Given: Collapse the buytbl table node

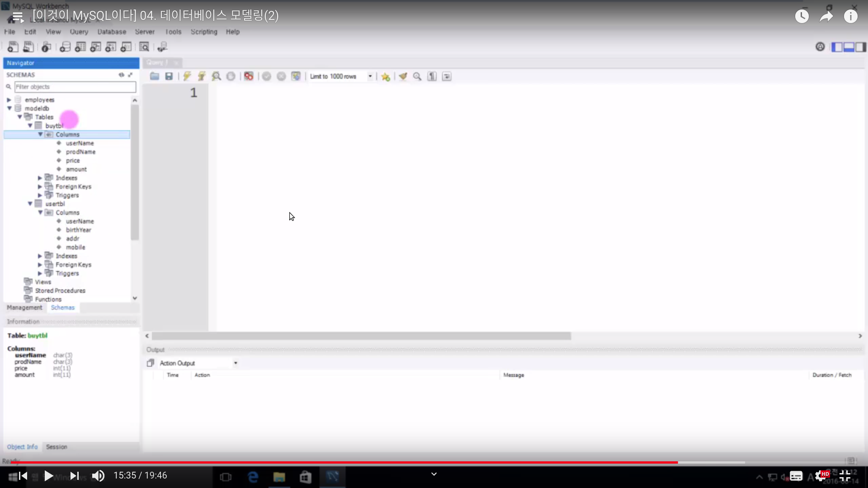Looking at the screenshot, I should [30, 126].
